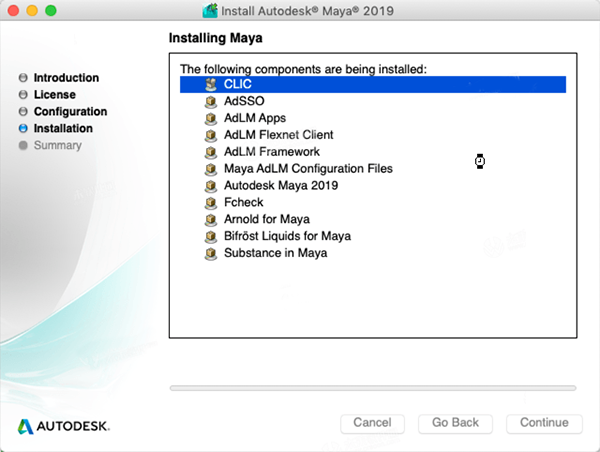Click the License step label
Screen dimensions: 600x452
pyautogui.click(x=55, y=95)
